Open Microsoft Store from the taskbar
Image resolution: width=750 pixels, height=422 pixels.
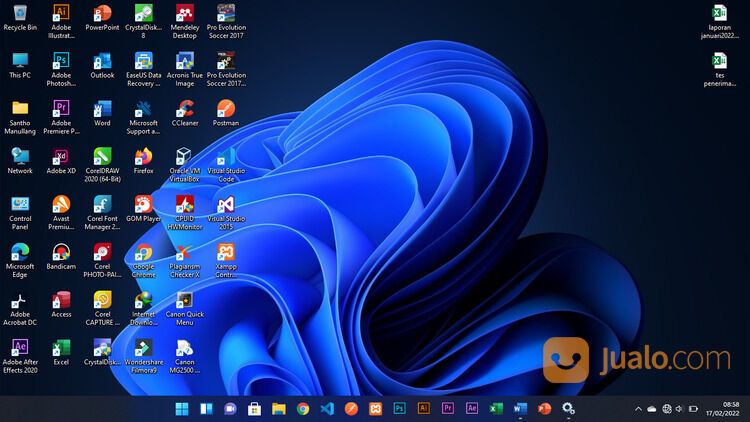click(x=254, y=409)
